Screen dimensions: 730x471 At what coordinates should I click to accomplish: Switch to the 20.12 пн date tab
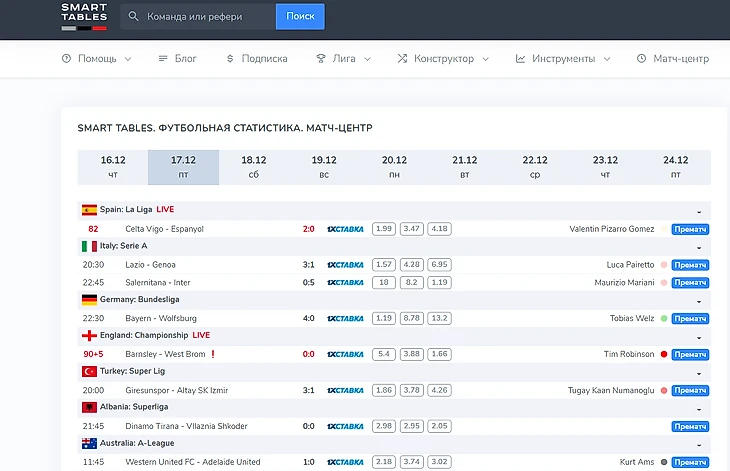pos(394,167)
